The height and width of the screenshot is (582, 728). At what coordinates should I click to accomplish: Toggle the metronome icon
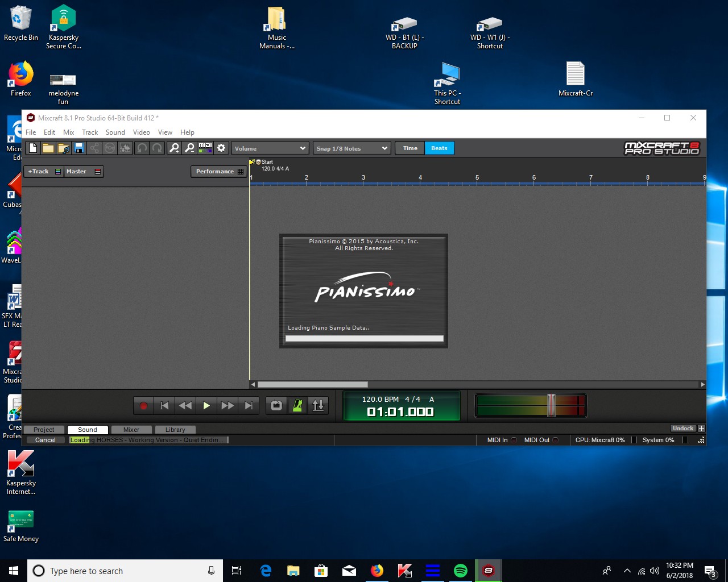297,405
